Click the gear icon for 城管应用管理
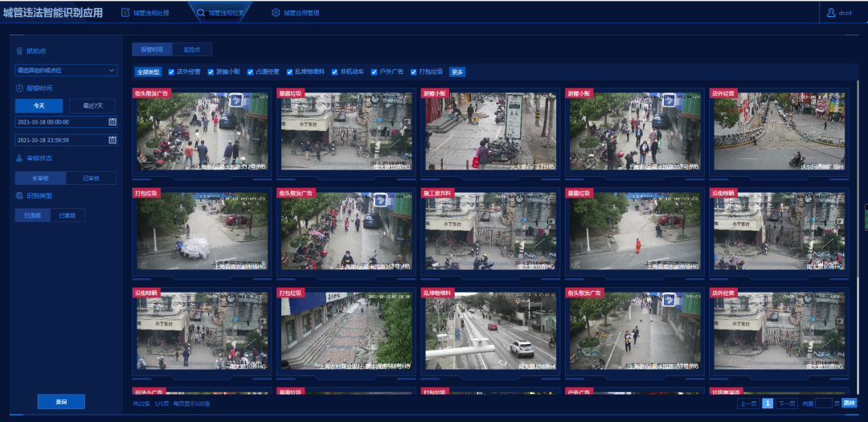This screenshot has height=422, width=868. [x=276, y=13]
